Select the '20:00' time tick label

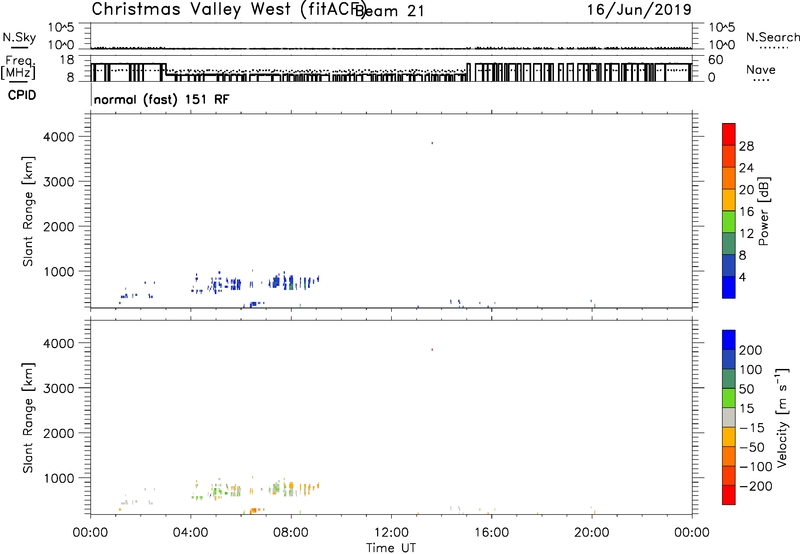[x=592, y=533]
